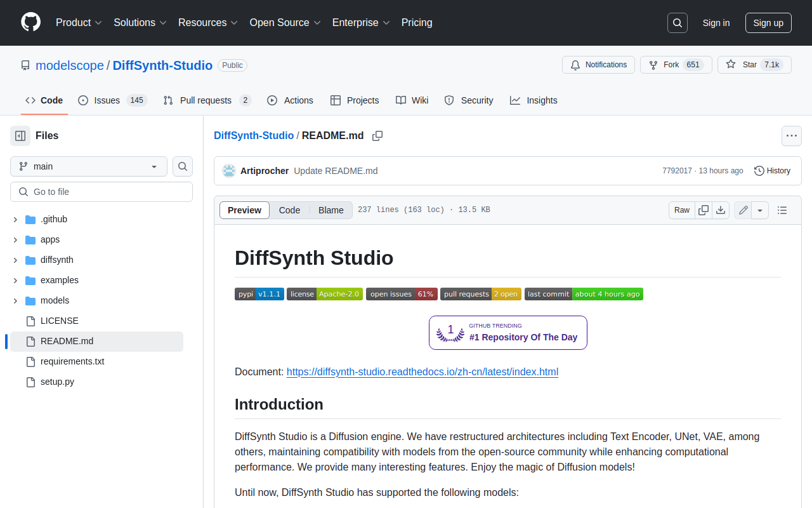Open the main branch selector dropdown
The image size is (812, 508).
tap(89, 166)
